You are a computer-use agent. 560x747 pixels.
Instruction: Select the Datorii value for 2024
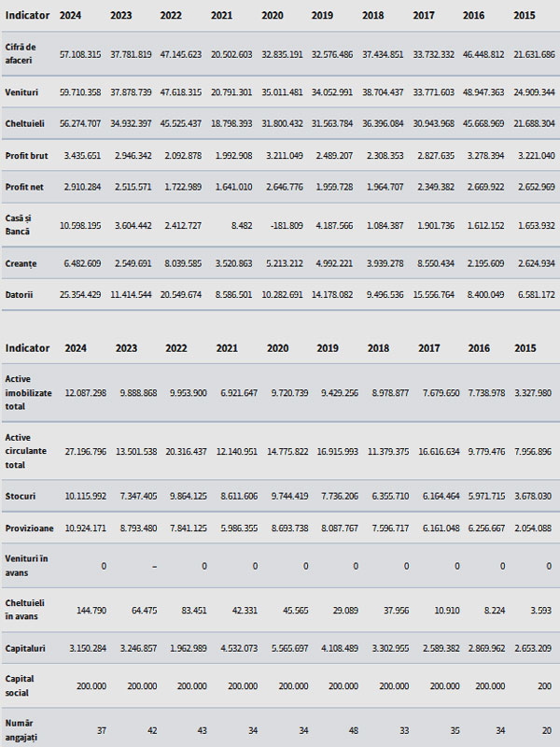(x=80, y=294)
